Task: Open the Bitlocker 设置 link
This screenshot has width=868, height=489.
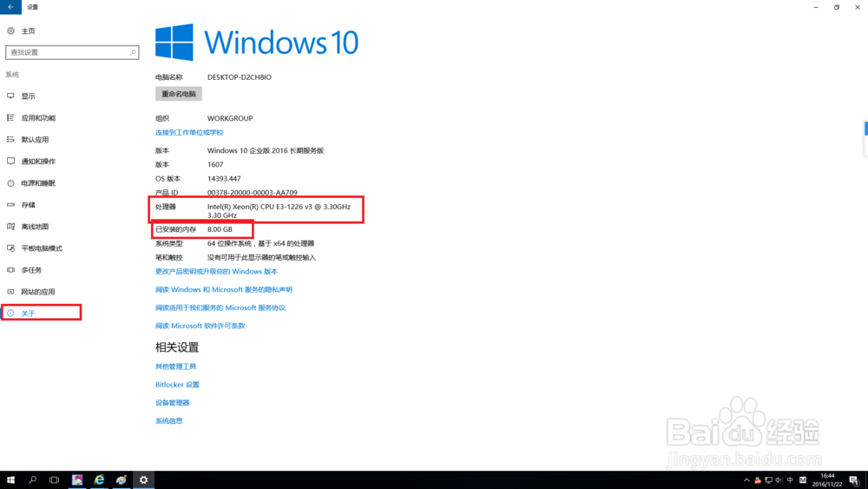Action: pos(177,385)
